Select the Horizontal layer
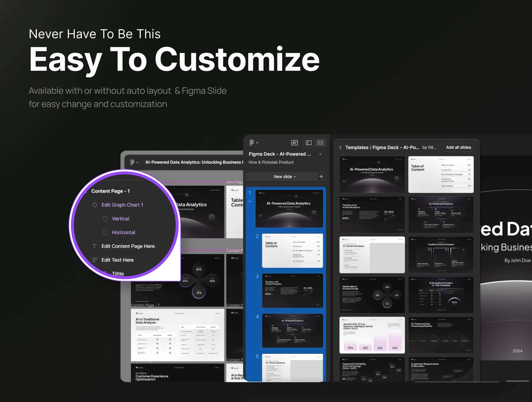This screenshot has height=402, width=532. click(124, 233)
